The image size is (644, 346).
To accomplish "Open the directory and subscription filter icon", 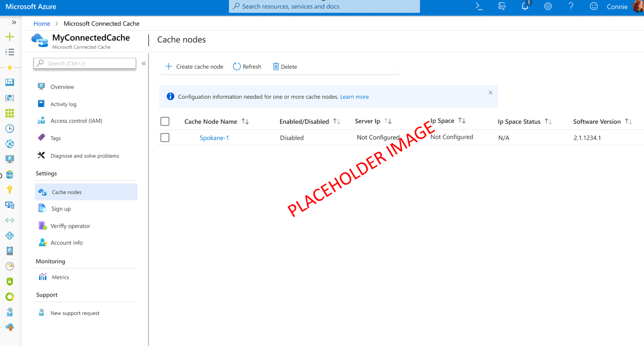I will coord(502,6).
